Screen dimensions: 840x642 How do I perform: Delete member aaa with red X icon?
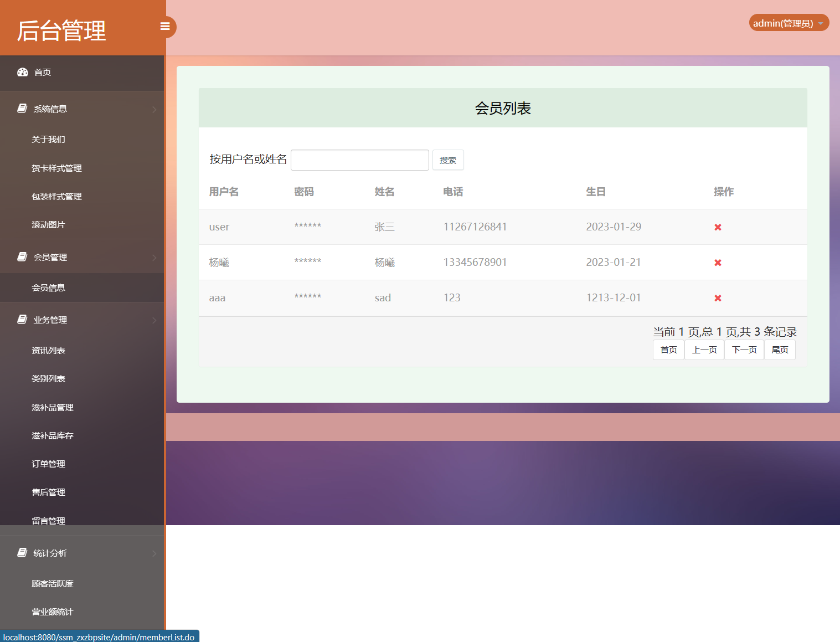(718, 297)
